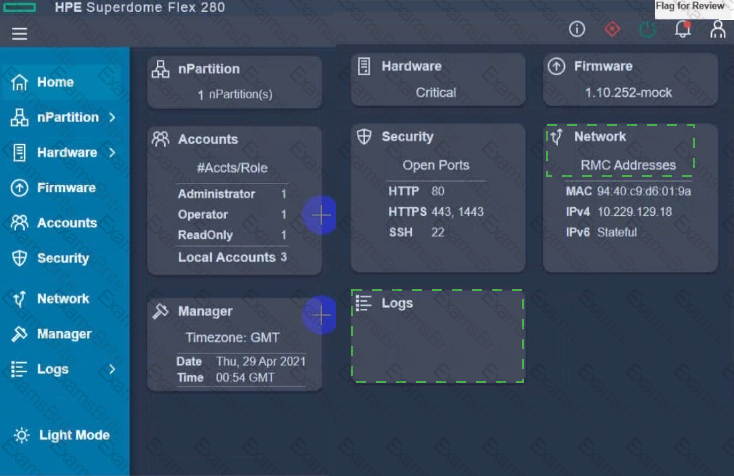Viewport: 734px width, 476px height.
Task: Expand the Logs sidebar submenu chevron
Action: pyautogui.click(x=112, y=369)
